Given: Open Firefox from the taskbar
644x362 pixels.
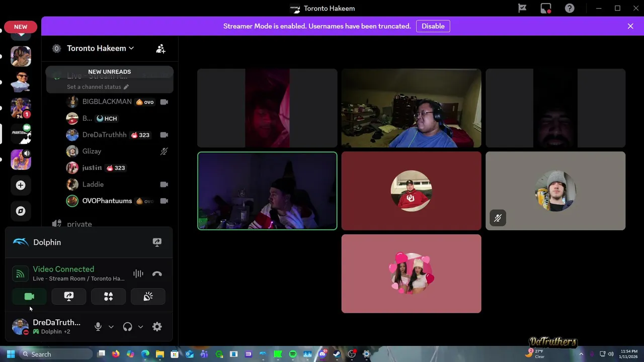Looking at the screenshot, I should pos(116,354).
